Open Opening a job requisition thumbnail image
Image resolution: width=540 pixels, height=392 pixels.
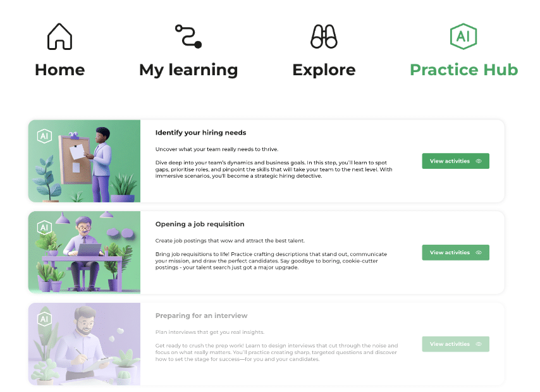coord(84,252)
